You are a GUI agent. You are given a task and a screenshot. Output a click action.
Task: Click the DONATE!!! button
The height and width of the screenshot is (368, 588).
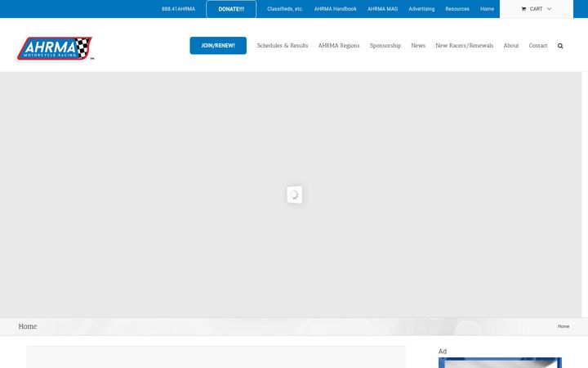point(231,9)
